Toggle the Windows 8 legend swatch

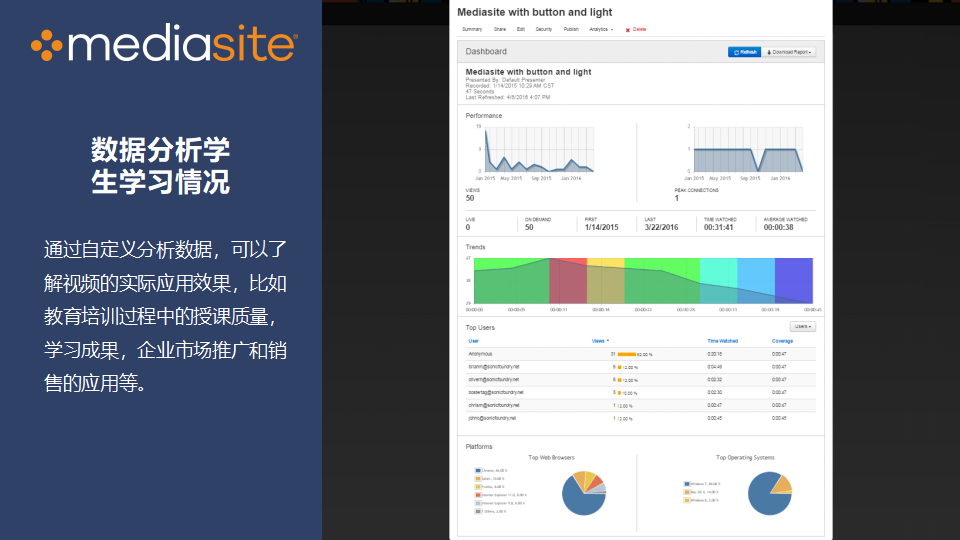tap(687, 500)
